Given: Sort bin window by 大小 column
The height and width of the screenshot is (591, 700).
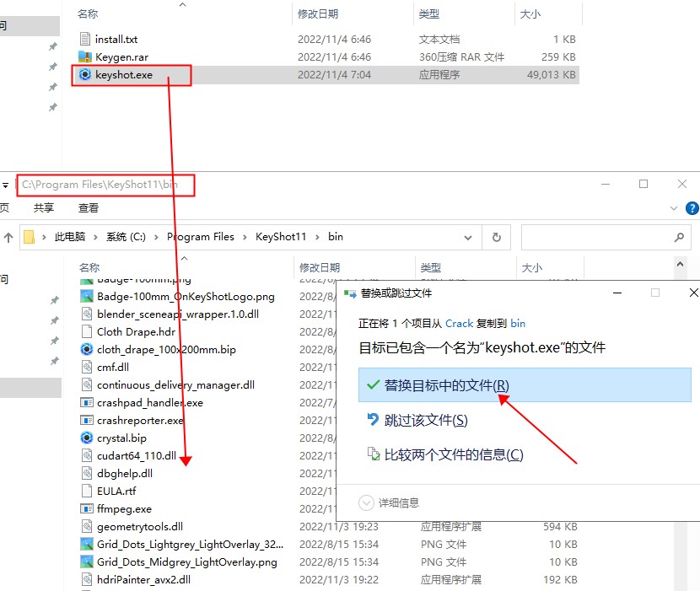Looking at the screenshot, I should [x=532, y=267].
